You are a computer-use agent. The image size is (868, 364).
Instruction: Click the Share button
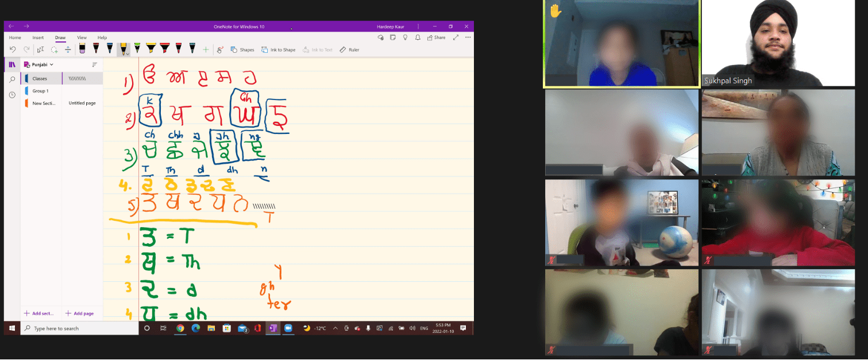[436, 37]
